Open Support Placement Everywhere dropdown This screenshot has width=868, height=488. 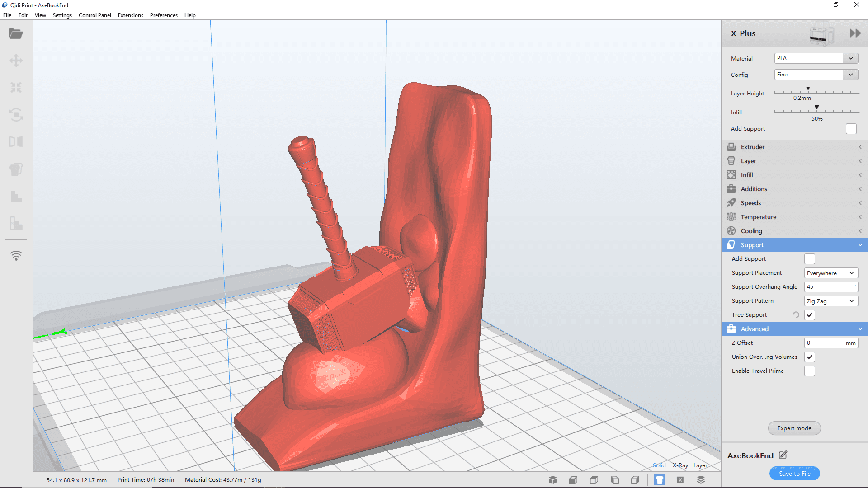[x=831, y=273]
